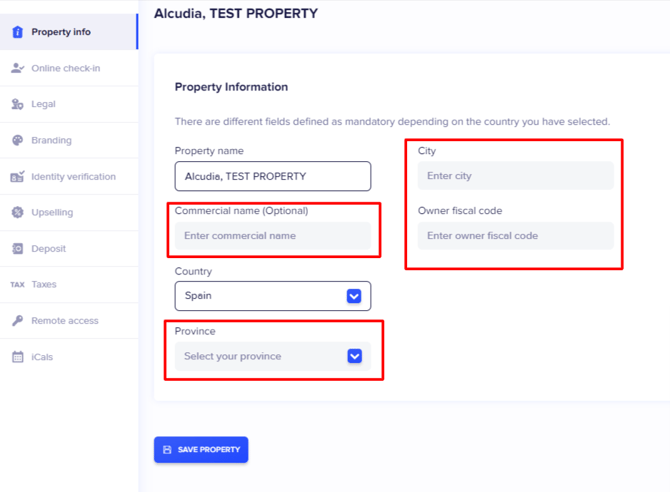
Task: Expand the Country dropdown arrow
Action: 353,296
